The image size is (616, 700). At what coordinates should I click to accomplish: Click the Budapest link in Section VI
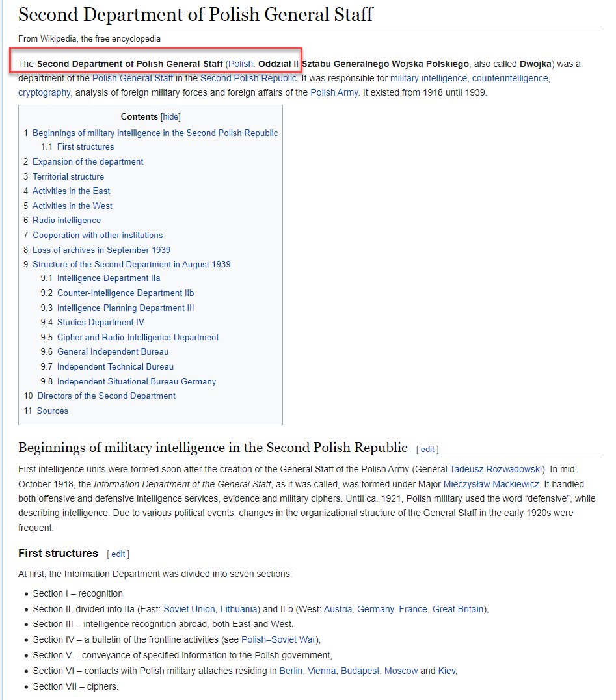tap(360, 671)
